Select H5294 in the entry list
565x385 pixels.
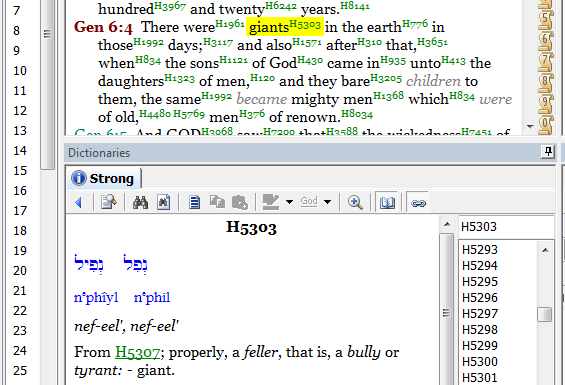pos(480,266)
